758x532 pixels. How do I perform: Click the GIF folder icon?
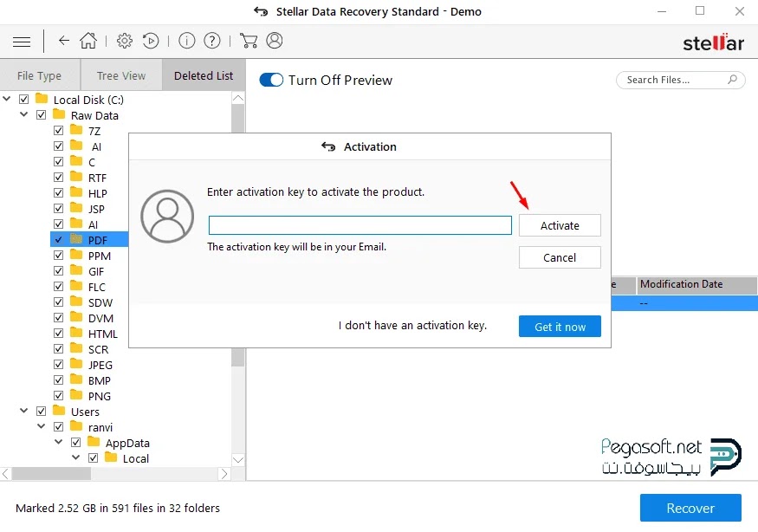pyautogui.click(x=76, y=269)
